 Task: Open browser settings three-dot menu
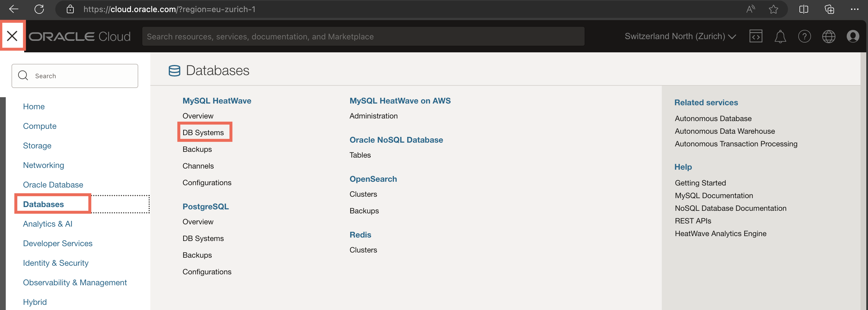[854, 9]
